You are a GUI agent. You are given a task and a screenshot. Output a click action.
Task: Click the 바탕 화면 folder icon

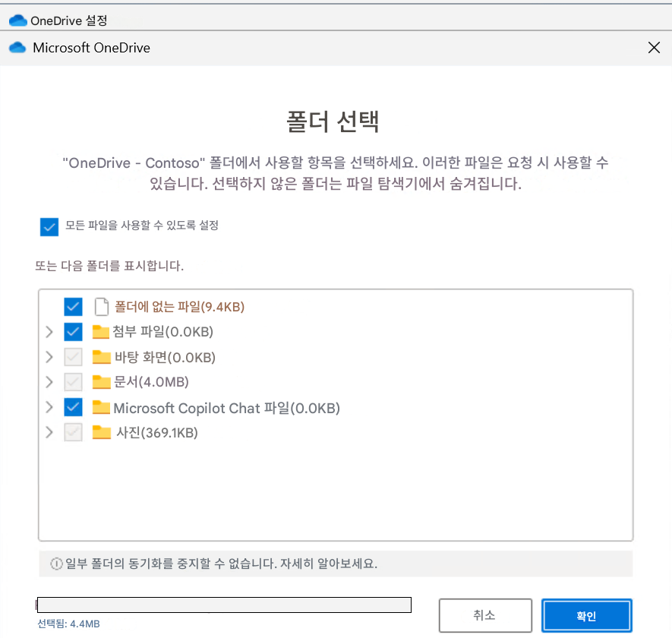[x=102, y=357]
